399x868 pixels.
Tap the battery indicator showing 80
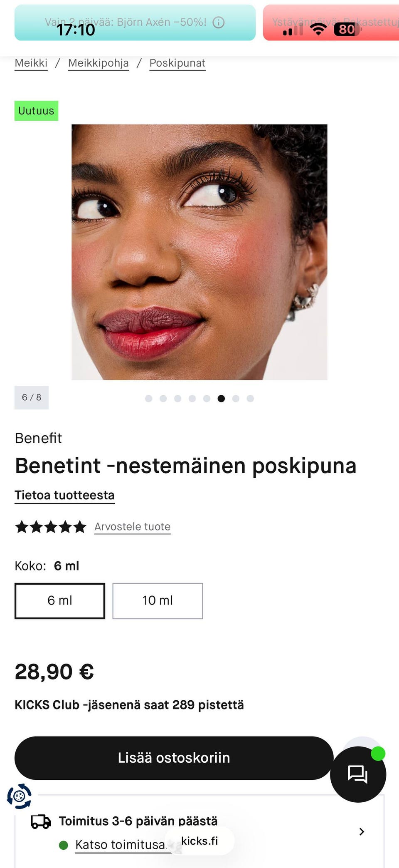coord(347,29)
